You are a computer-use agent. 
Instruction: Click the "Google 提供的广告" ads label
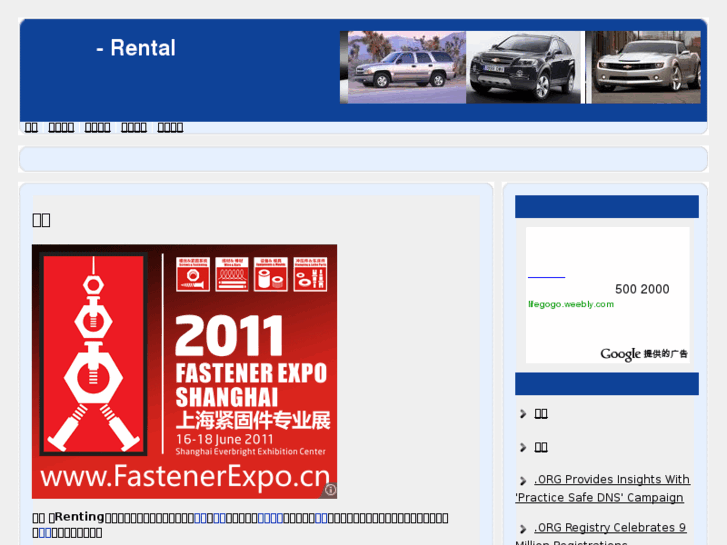coord(644,354)
